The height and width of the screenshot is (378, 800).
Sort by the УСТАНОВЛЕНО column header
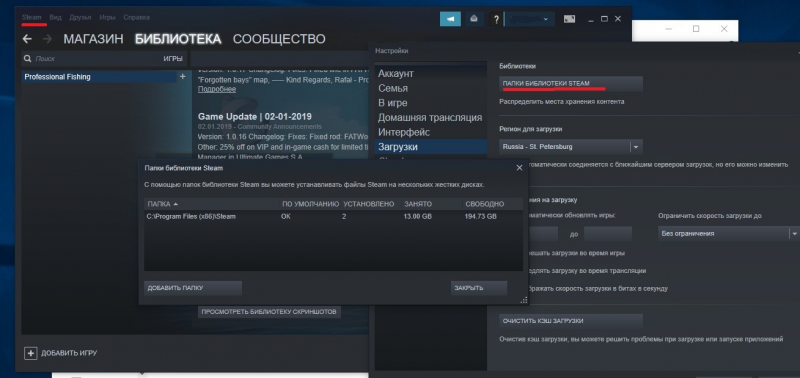click(369, 204)
